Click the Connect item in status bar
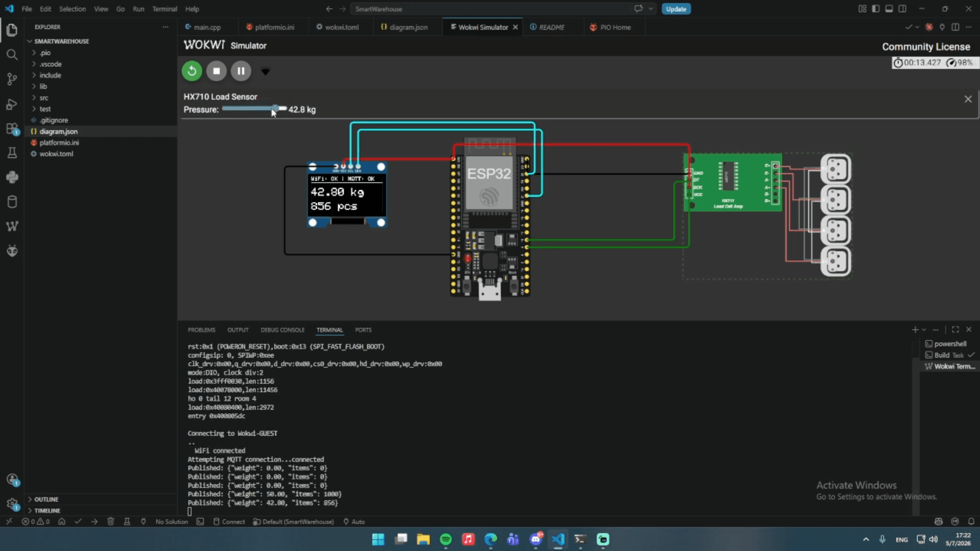The image size is (980, 551). (229, 521)
